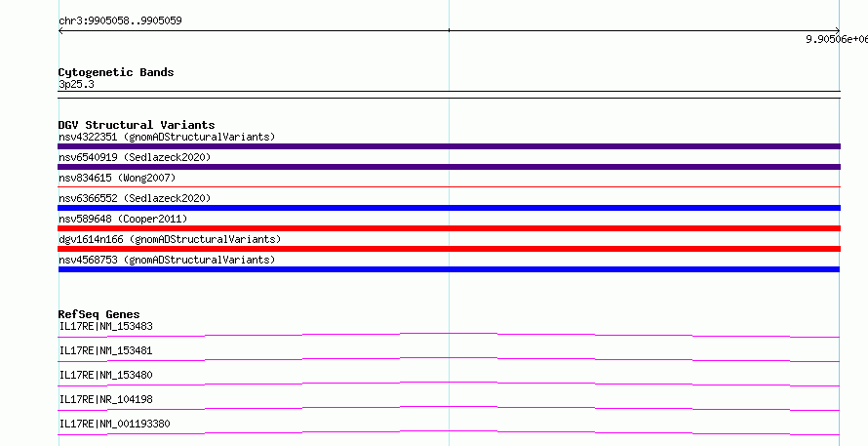Click the red bar under dgv1614n166
Screen dimensions: 868x446
(x=449, y=249)
